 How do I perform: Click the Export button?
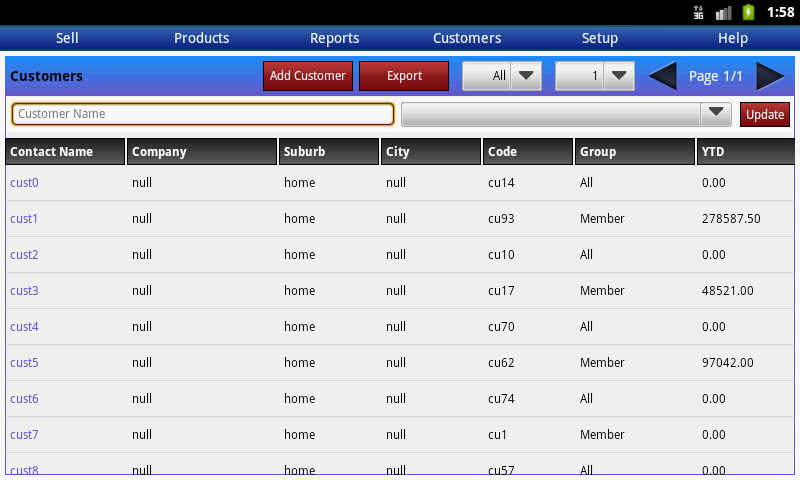[x=404, y=76]
